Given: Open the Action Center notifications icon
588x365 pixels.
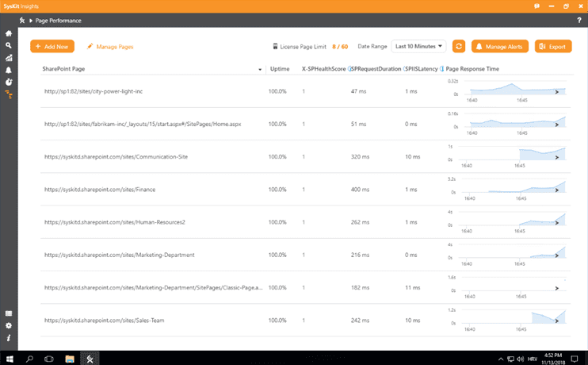Looking at the screenshot, I should (x=574, y=359).
